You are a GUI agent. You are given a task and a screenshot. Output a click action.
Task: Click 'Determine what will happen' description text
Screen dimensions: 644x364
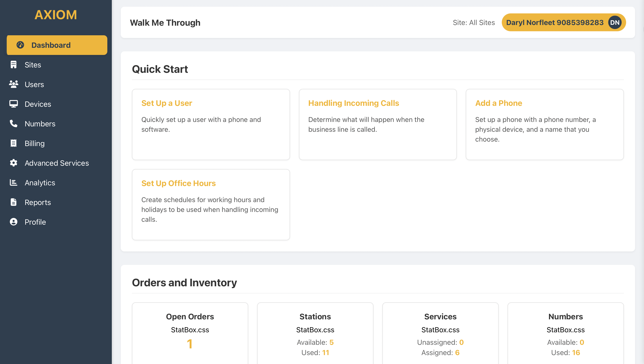(366, 125)
